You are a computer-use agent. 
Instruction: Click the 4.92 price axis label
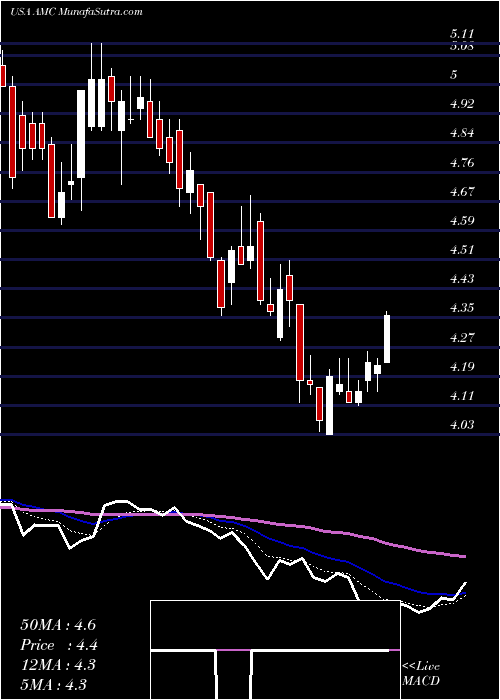(x=462, y=104)
